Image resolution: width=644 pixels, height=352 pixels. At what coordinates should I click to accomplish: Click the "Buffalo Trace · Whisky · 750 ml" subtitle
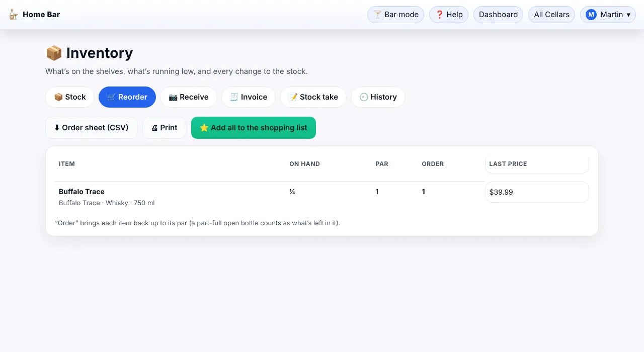(107, 203)
